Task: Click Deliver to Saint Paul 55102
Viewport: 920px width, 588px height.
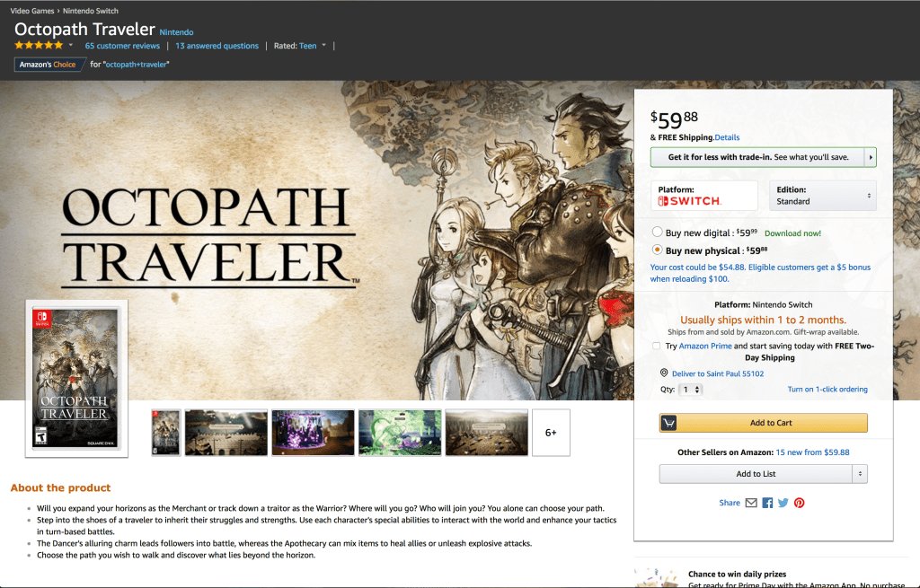Action: (x=718, y=373)
